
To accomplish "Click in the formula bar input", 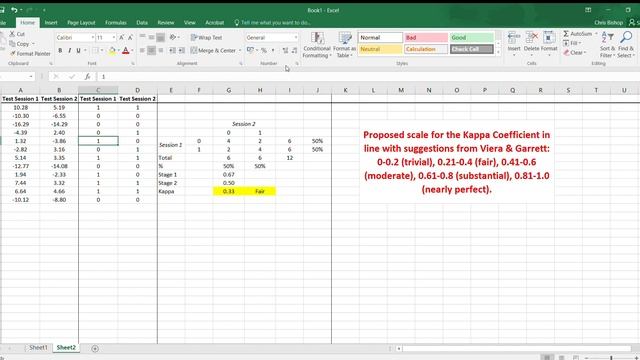I will point(367,77).
